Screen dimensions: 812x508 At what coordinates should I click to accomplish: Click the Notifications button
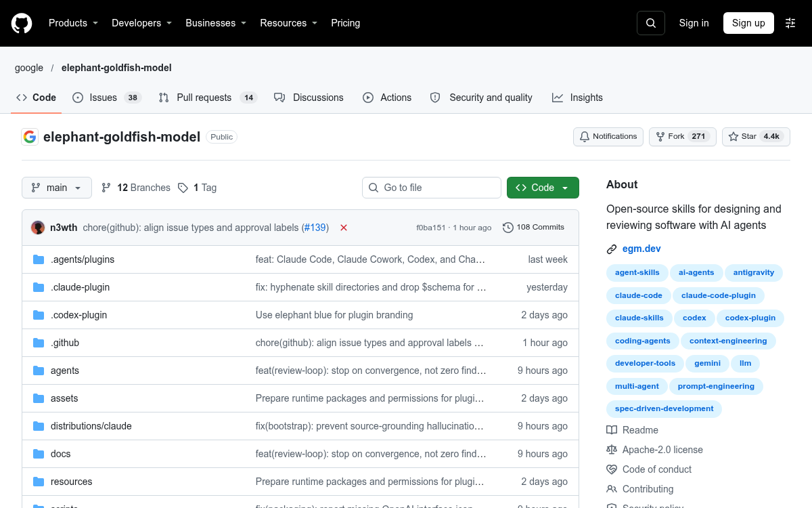[x=608, y=136]
